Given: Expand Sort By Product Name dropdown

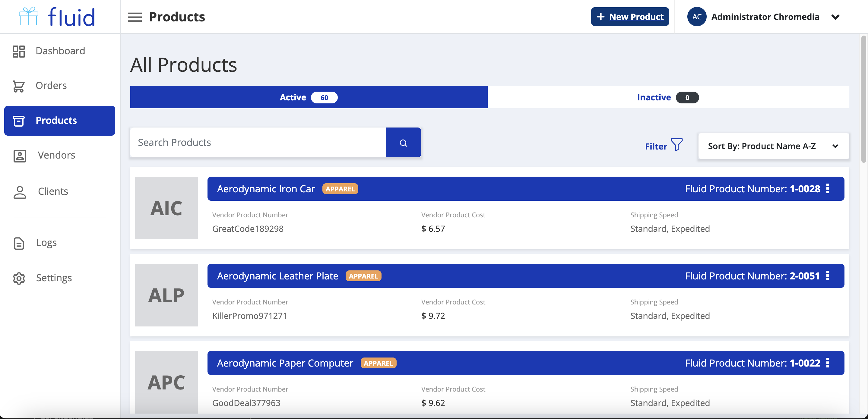Looking at the screenshot, I should 773,146.
